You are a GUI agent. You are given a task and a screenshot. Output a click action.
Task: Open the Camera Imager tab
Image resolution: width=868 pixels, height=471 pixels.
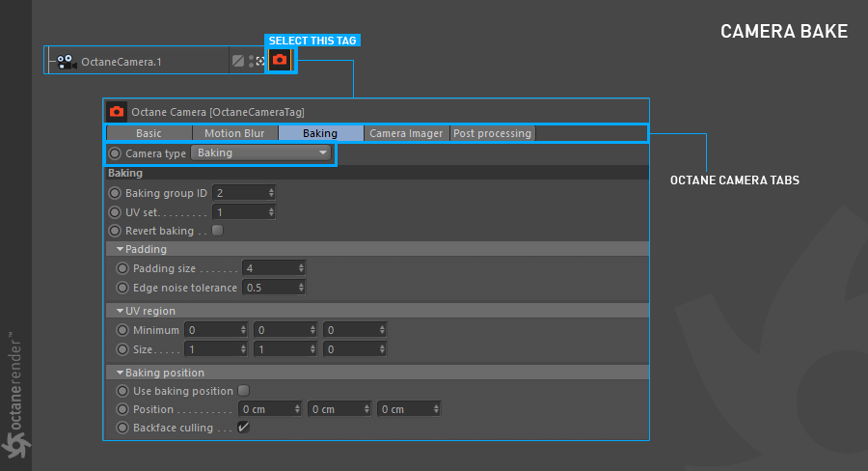coord(406,133)
